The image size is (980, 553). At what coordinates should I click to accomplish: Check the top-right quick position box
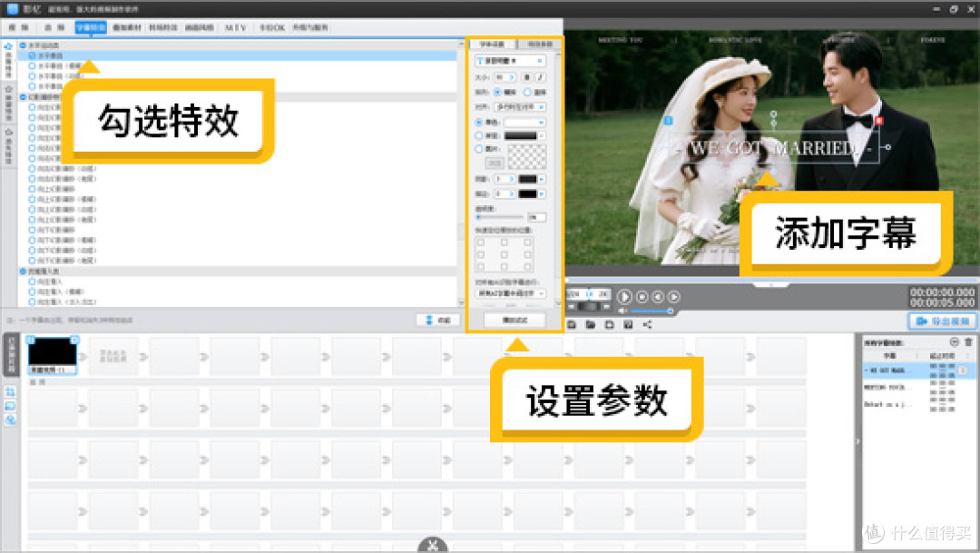528,242
